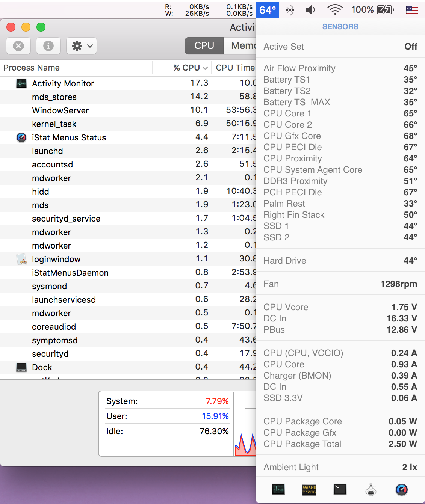Click the CPU PECI Die sensor row

click(x=340, y=147)
